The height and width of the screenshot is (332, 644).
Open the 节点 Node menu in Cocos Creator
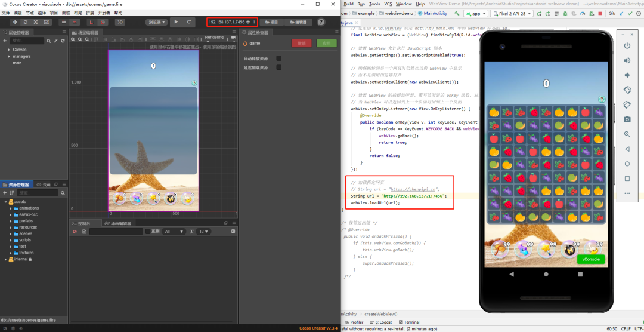point(30,13)
